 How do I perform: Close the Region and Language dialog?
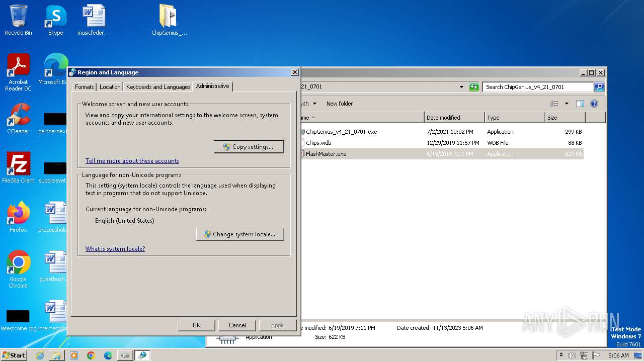point(295,72)
